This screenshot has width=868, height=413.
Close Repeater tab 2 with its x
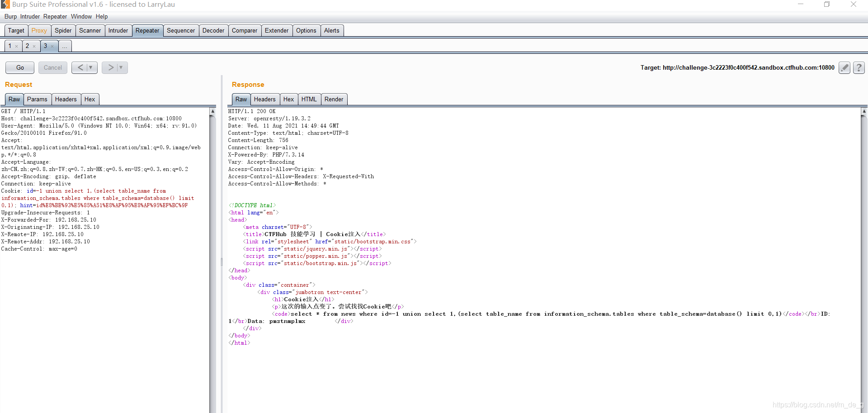pos(34,46)
